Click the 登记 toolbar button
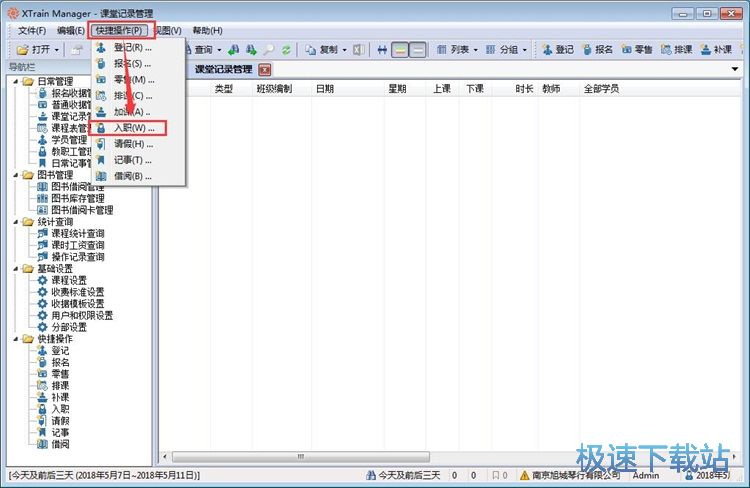 point(558,50)
